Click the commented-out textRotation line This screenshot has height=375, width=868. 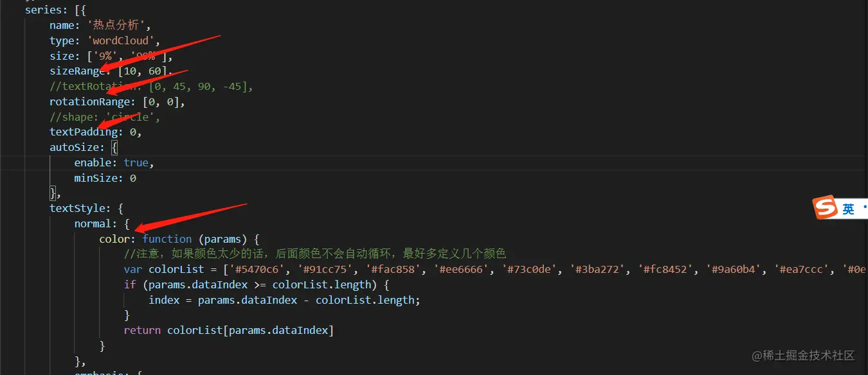(x=151, y=86)
